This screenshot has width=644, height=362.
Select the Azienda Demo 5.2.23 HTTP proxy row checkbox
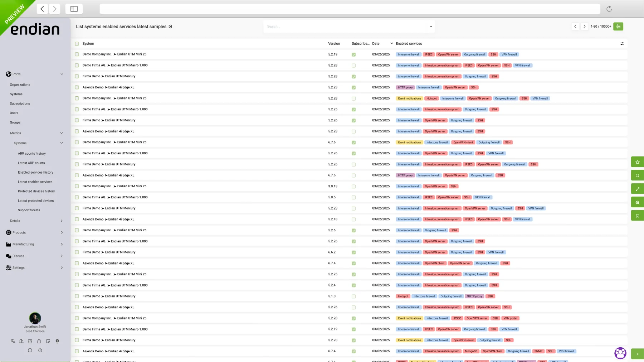click(77, 87)
